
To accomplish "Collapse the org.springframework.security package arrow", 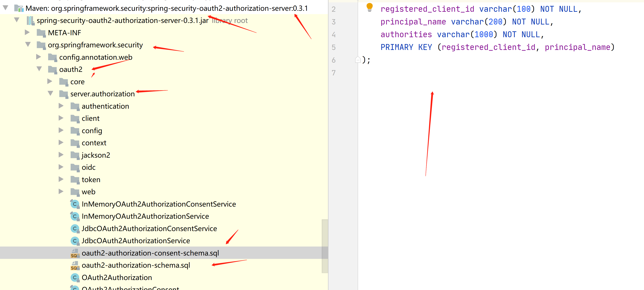I will point(28,44).
